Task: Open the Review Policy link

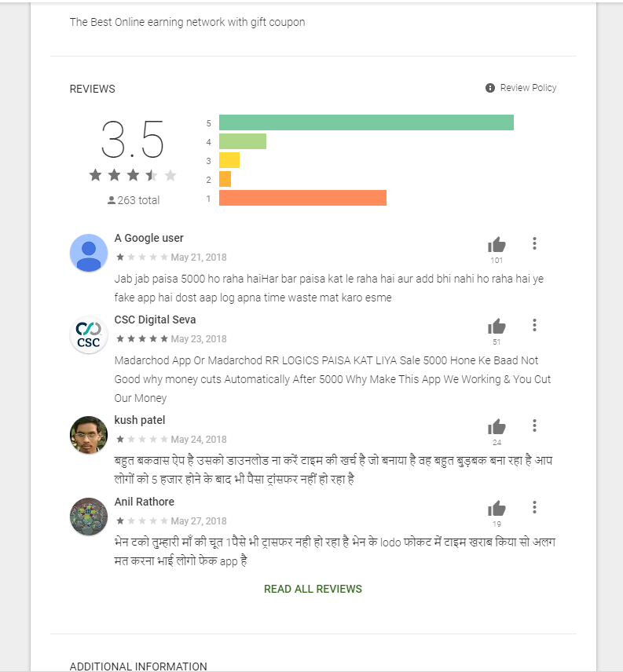Action: (x=528, y=88)
